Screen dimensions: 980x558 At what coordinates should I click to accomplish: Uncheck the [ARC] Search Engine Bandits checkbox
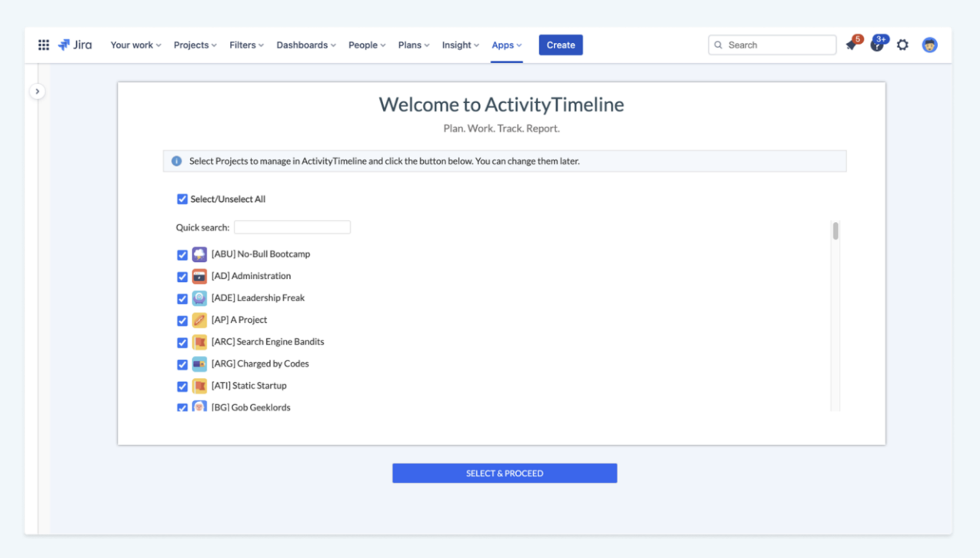point(182,342)
